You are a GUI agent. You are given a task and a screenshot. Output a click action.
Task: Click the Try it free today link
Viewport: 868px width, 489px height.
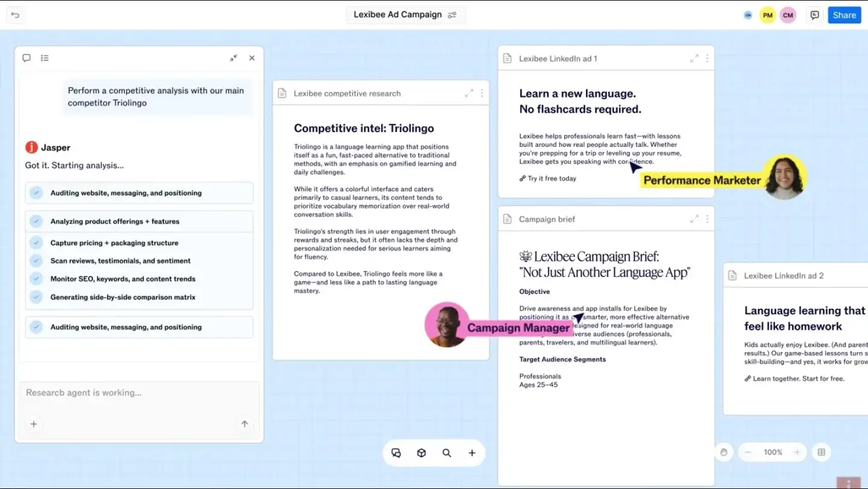pyautogui.click(x=548, y=178)
